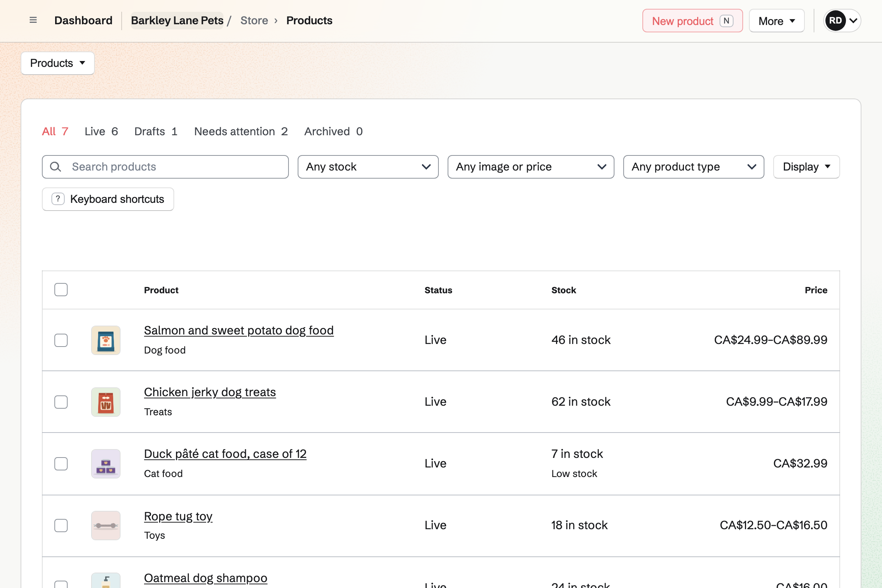882x588 pixels.
Task: Switch to the Needs attention tab
Action: 241,132
